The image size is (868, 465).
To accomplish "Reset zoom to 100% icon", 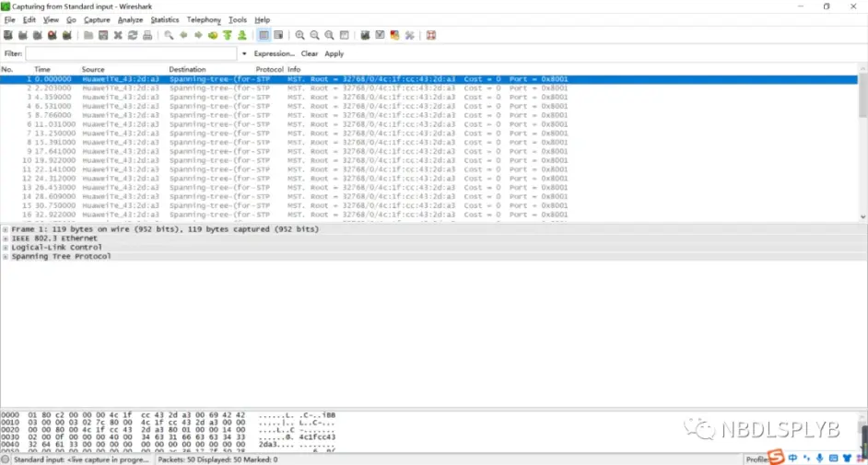I will pos(329,35).
